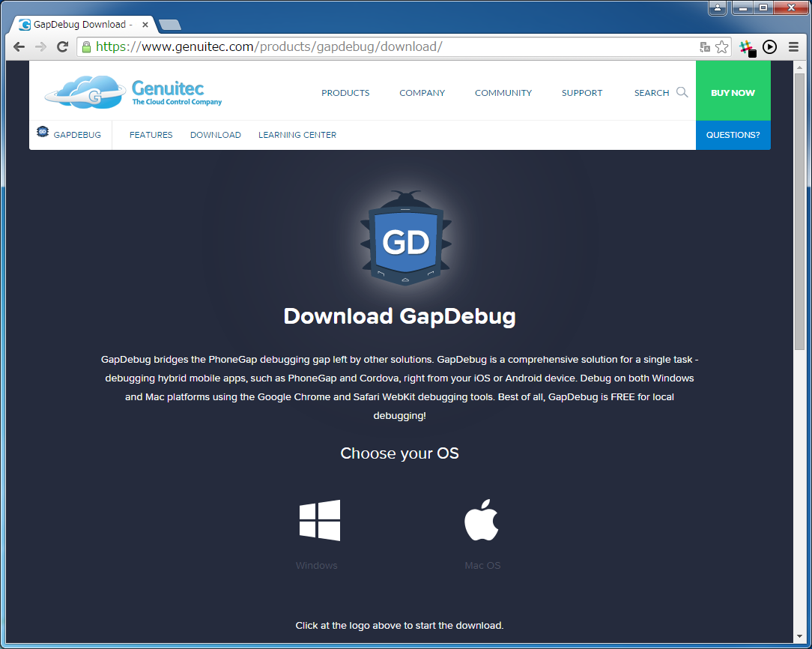Open the COMMUNITY navigation menu

pyautogui.click(x=503, y=93)
